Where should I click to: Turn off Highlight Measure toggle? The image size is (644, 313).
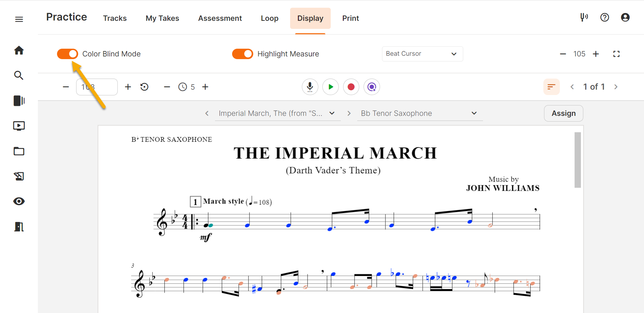[x=243, y=54]
